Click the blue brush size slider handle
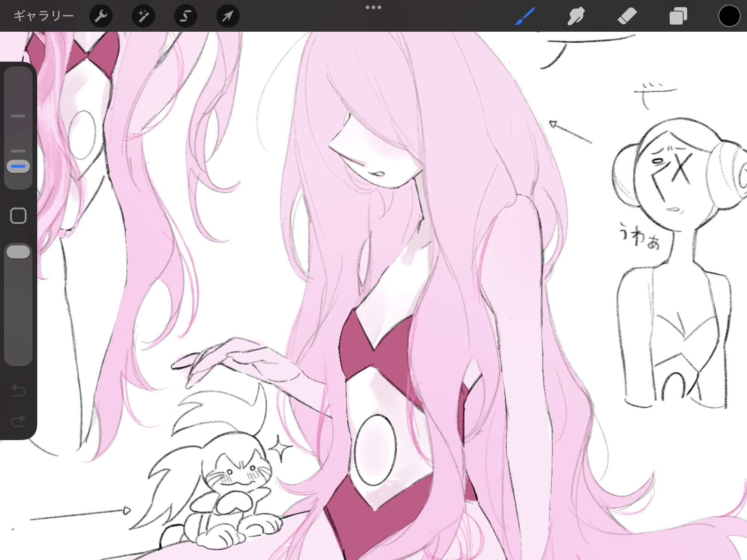Screen dimensions: 747x560 pyautogui.click(x=18, y=166)
